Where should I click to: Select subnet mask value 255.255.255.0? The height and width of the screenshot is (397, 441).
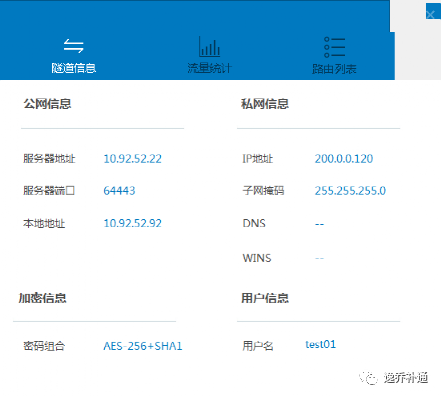click(x=350, y=191)
